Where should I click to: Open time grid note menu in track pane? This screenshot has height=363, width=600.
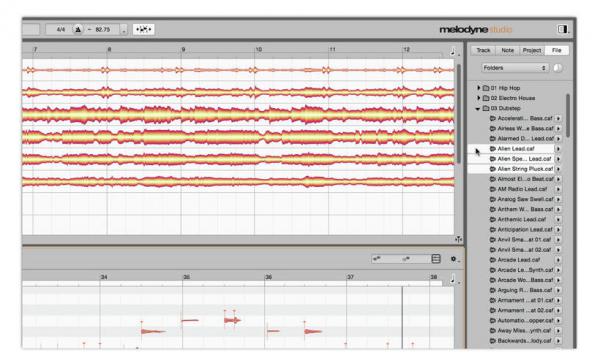click(453, 51)
